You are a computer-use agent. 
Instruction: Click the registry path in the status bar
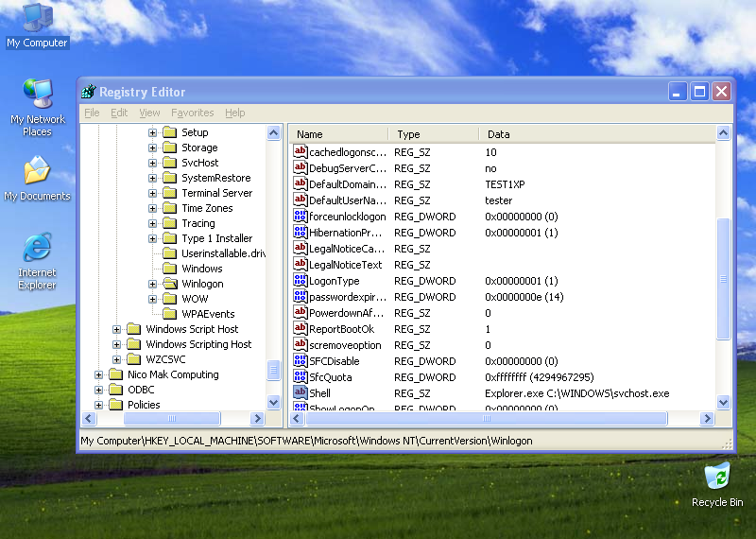pyautogui.click(x=306, y=441)
